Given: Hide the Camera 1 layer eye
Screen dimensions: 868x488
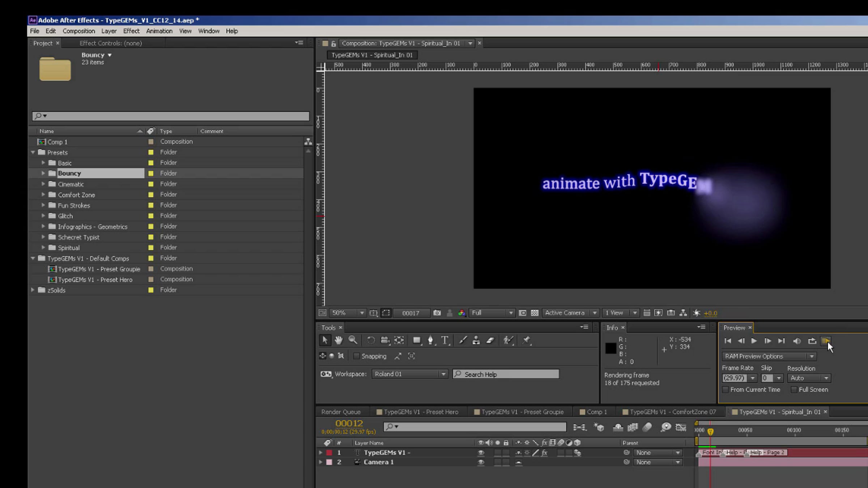Looking at the screenshot, I should coord(481,462).
